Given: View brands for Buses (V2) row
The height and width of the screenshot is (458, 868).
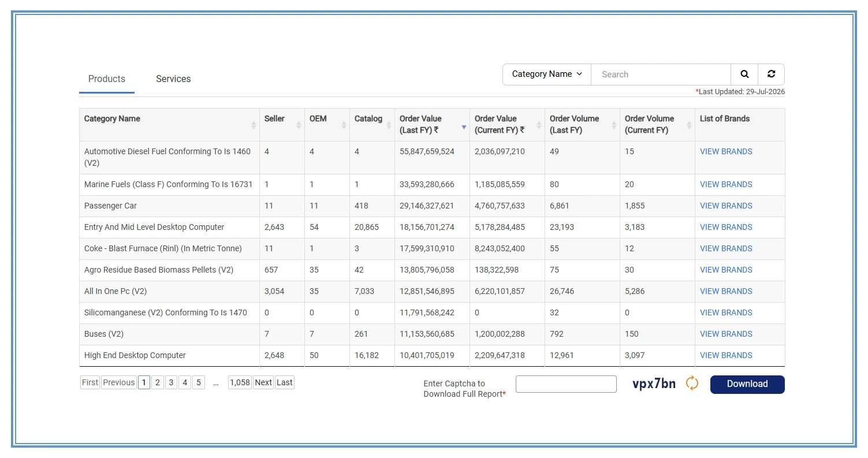Looking at the screenshot, I should coord(726,334).
